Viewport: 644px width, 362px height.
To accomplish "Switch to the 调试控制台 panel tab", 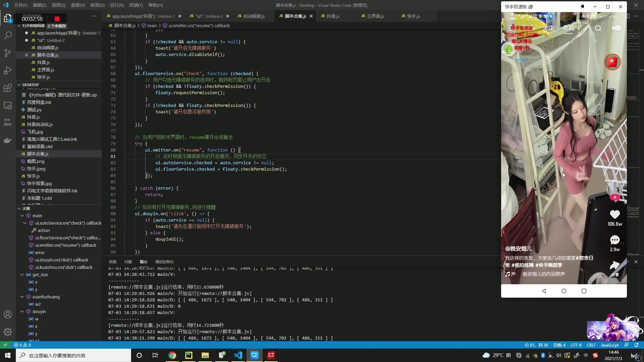I will [x=164, y=262].
